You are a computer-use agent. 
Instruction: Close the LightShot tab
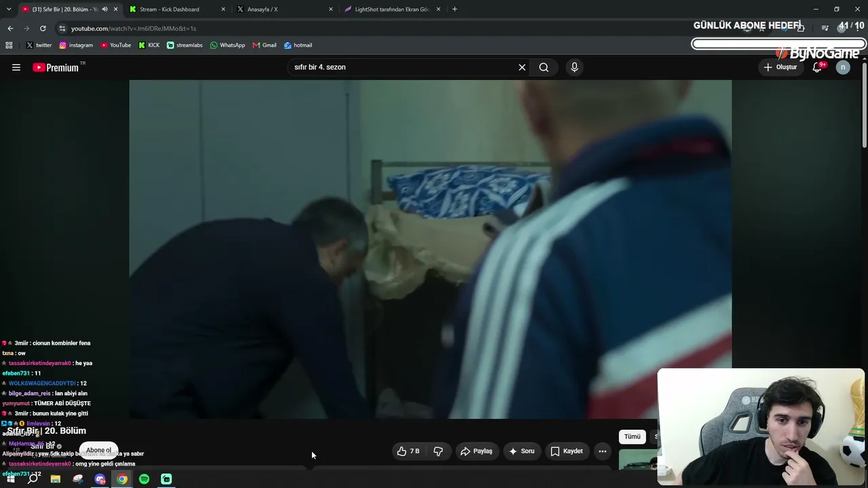pos(438,9)
